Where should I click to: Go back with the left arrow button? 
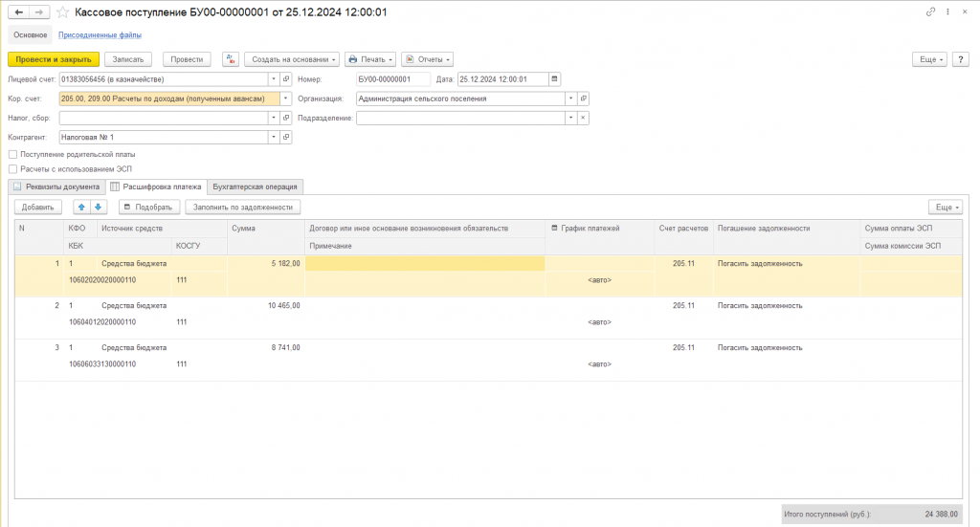tap(19, 11)
